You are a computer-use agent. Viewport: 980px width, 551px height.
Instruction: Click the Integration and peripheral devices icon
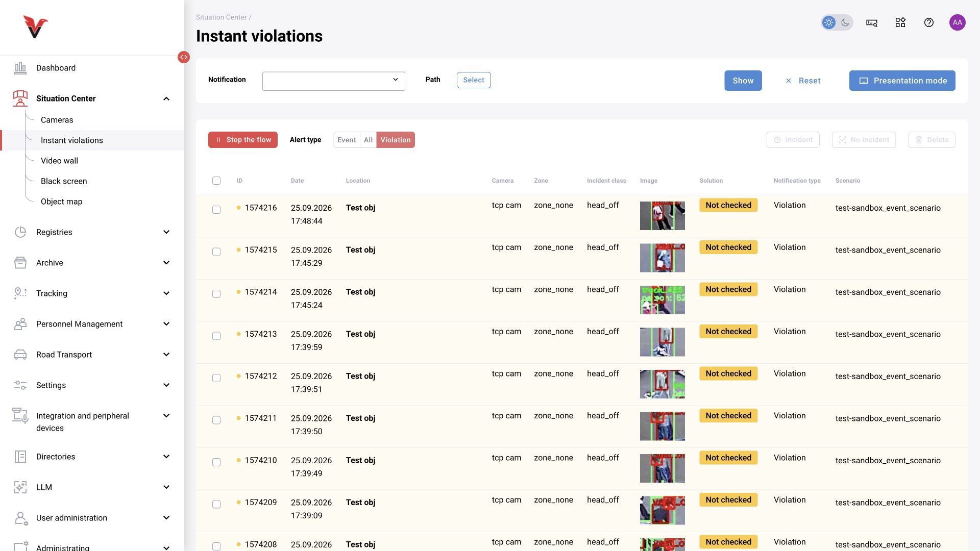(x=20, y=416)
